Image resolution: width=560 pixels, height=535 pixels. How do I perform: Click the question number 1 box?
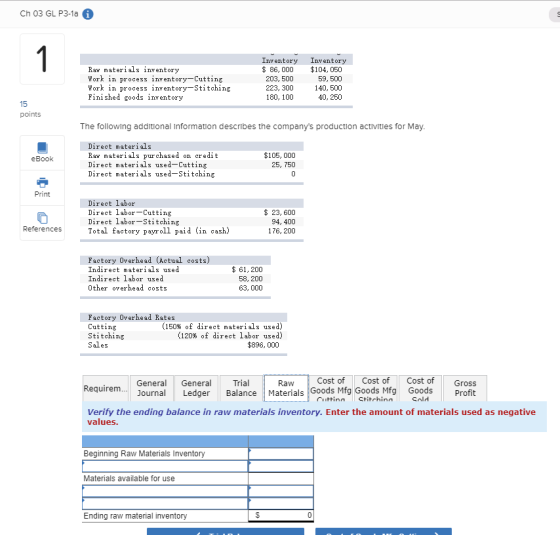point(42,59)
